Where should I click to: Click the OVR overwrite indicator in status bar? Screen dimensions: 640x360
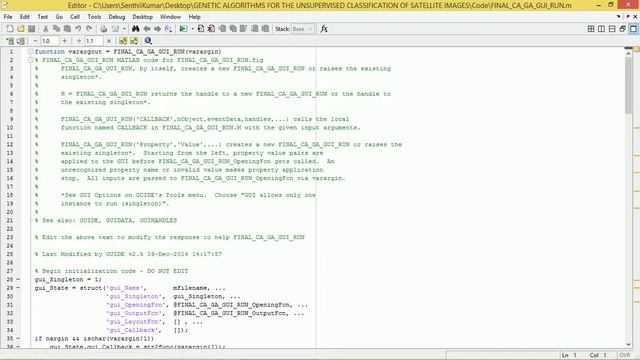[x=624, y=355]
